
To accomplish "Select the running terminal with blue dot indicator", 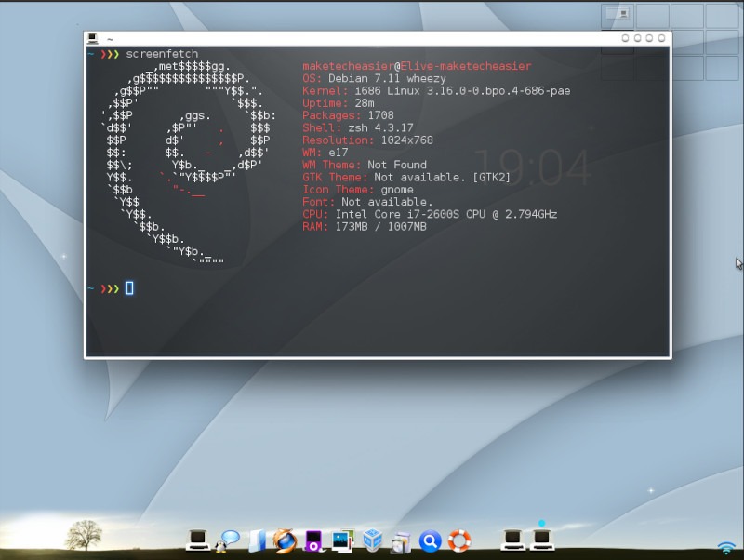I will 541,540.
